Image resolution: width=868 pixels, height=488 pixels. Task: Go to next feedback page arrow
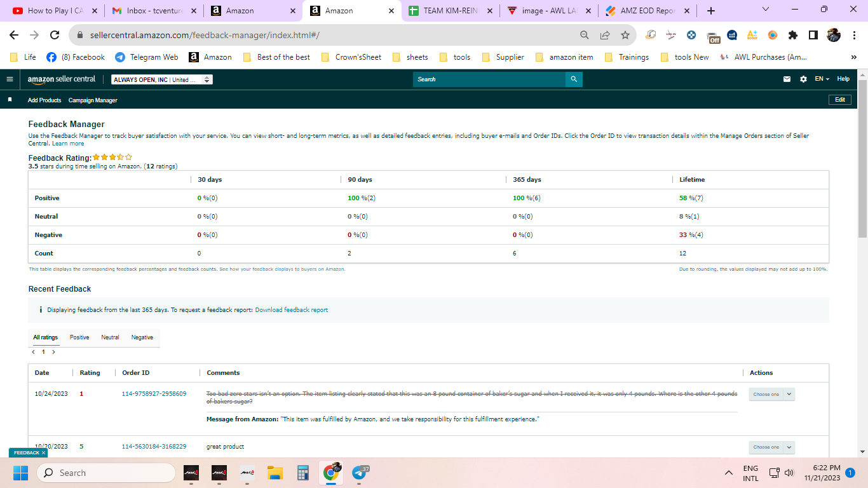(x=53, y=352)
